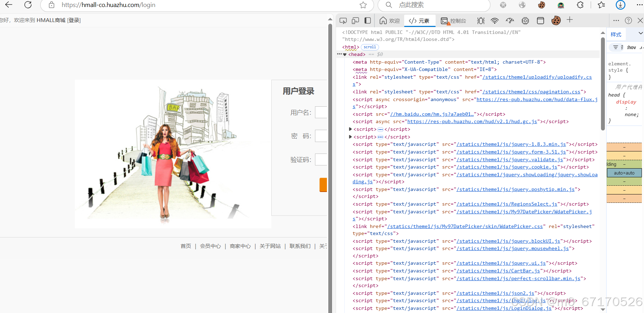Click the 关于网站 footer link

270,246
